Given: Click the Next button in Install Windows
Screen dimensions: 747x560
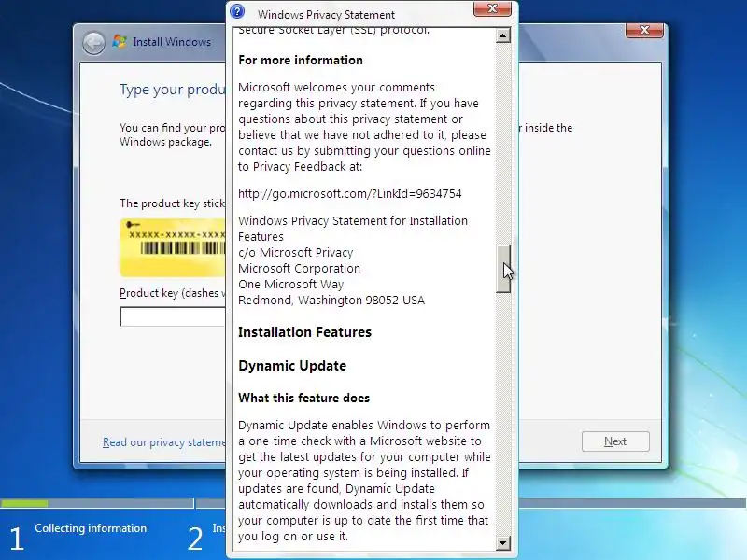Looking at the screenshot, I should 615,441.
